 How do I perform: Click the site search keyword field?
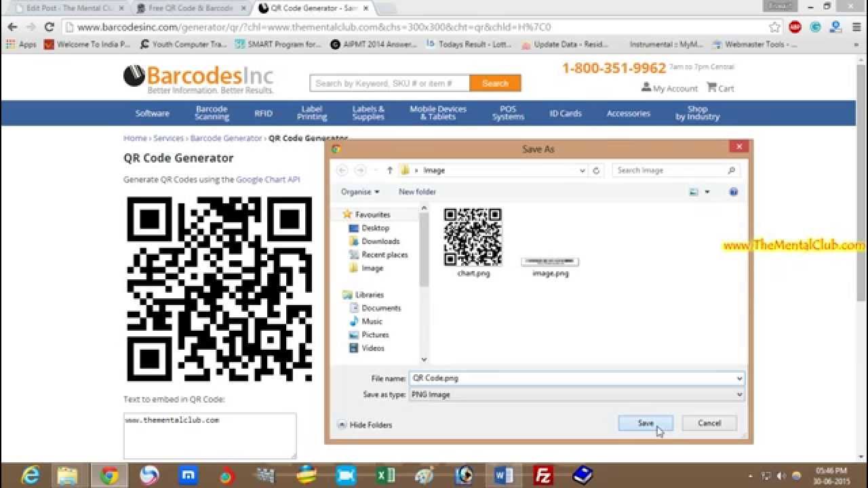tap(389, 83)
